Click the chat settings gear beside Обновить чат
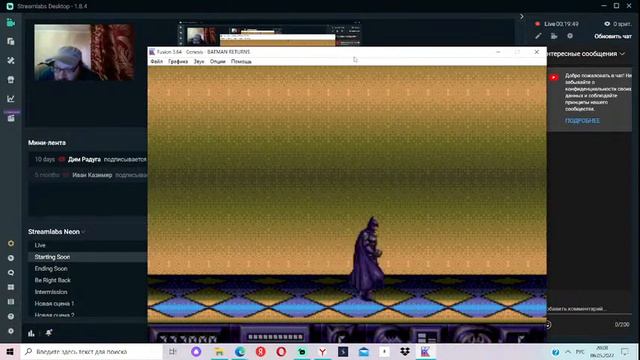This screenshot has width=640, height=360. (570, 36)
